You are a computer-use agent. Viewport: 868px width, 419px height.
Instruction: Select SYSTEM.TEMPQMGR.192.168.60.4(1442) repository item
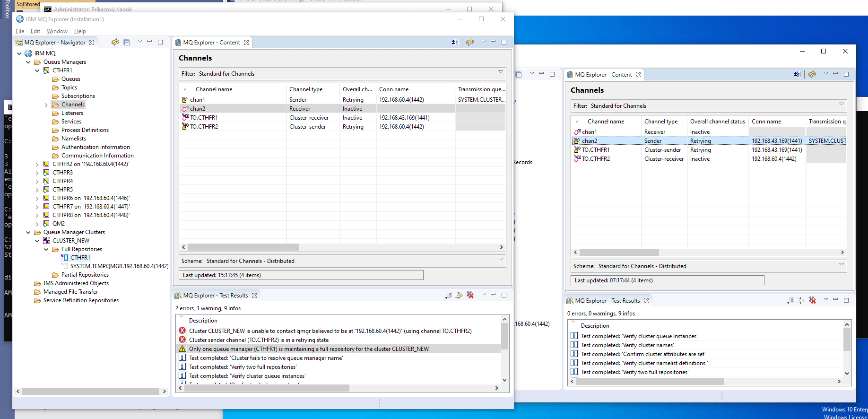pyautogui.click(x=119, y=266)
